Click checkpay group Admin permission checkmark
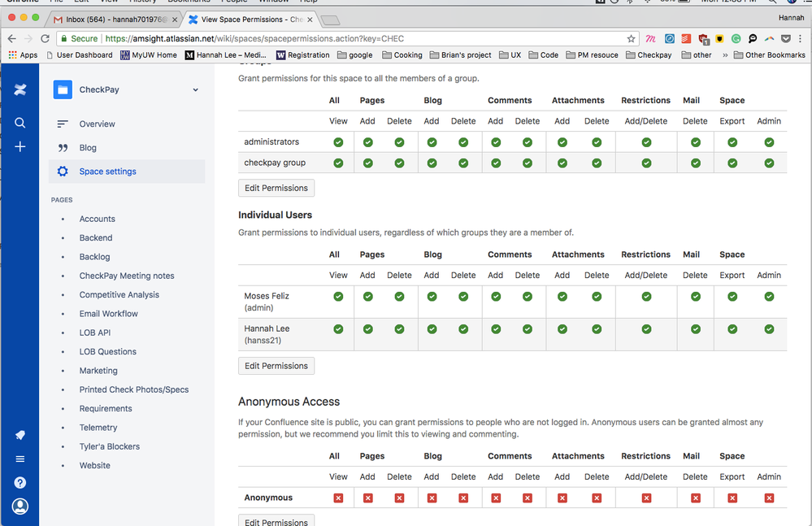The image size is (812, 526). (x=769, y=163)
